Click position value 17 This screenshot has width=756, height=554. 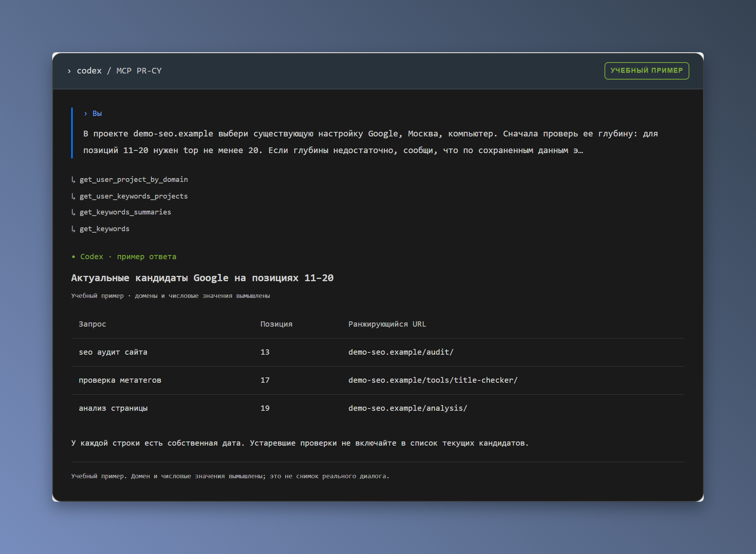(265, 380)
